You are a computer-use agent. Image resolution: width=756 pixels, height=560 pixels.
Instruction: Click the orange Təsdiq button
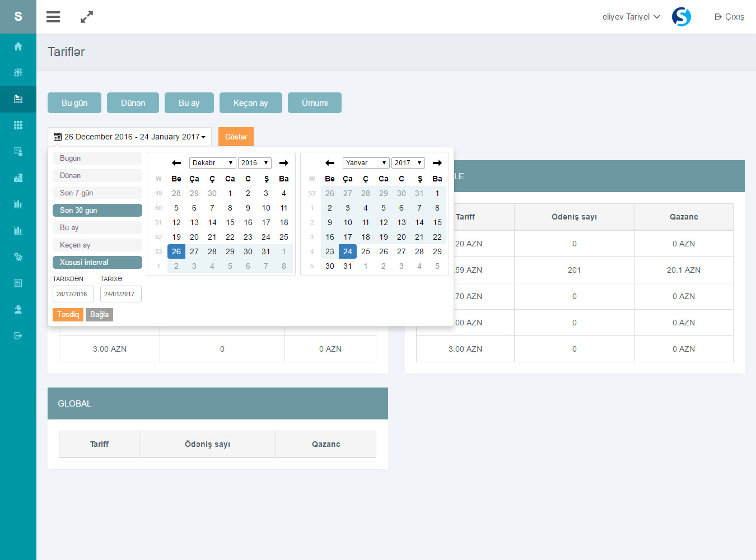[68, 315]
